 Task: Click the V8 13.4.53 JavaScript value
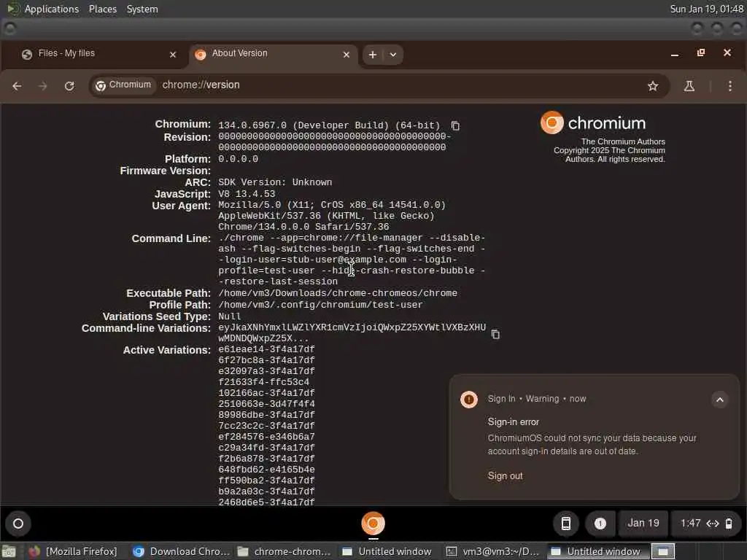[x=247, y=194]
